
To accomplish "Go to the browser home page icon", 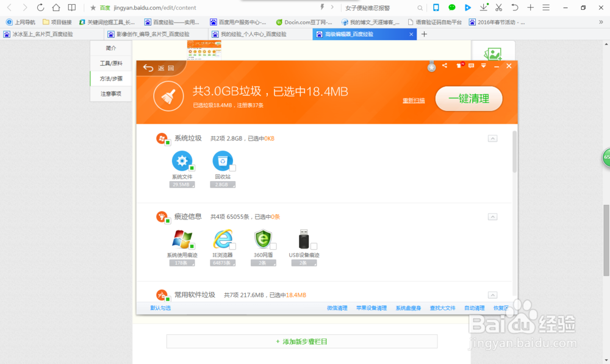I will (x=56, y=7).
